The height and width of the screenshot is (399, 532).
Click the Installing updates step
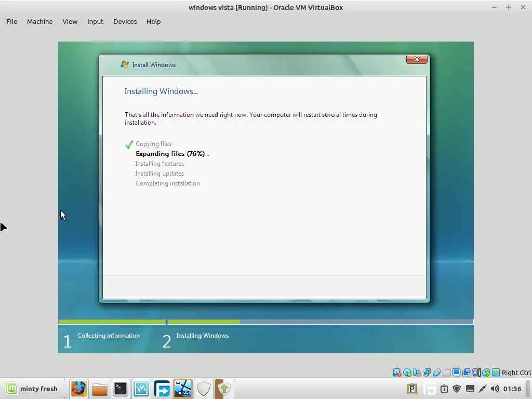click(159, 174)
